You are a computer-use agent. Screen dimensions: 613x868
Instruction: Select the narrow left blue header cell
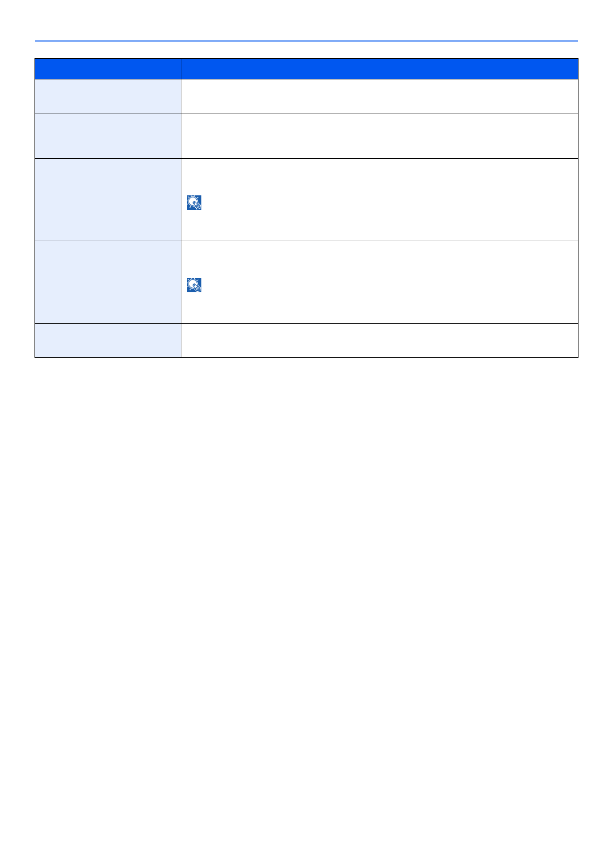pos(108,69)
